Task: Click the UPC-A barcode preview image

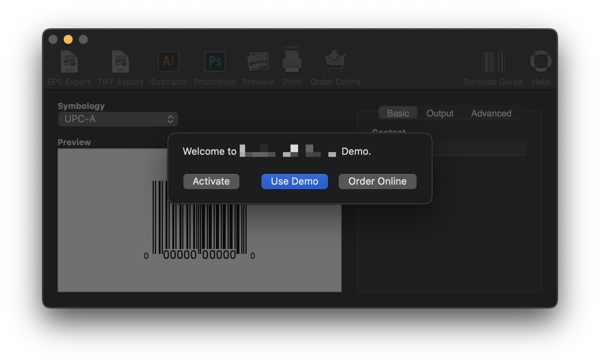Action: click(x=199, y=231)
